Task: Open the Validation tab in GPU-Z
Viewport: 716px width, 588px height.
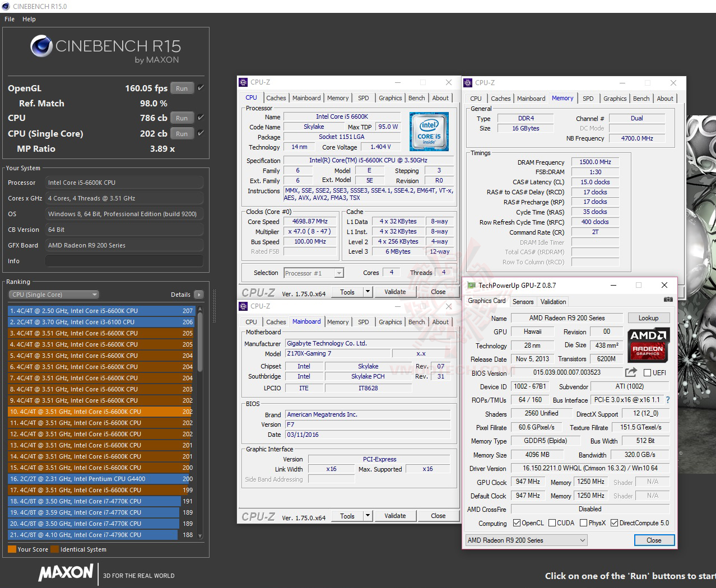Action: (x=553, y=302)
